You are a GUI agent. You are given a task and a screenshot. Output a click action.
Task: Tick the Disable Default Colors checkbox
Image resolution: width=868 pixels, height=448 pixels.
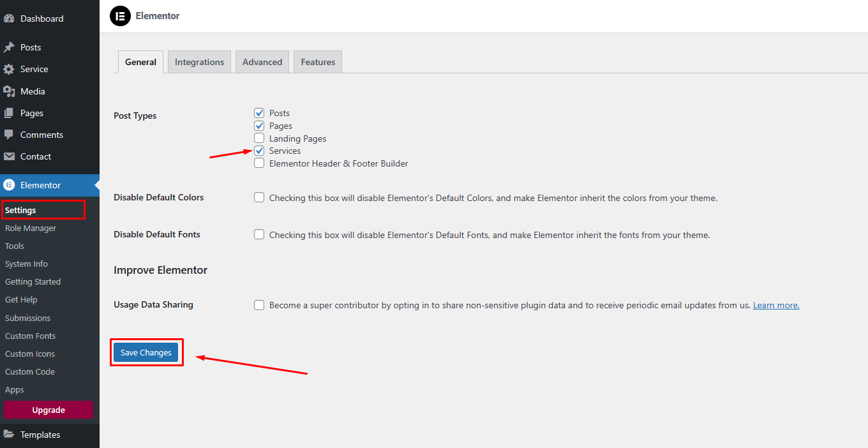[x=259, y=198]
